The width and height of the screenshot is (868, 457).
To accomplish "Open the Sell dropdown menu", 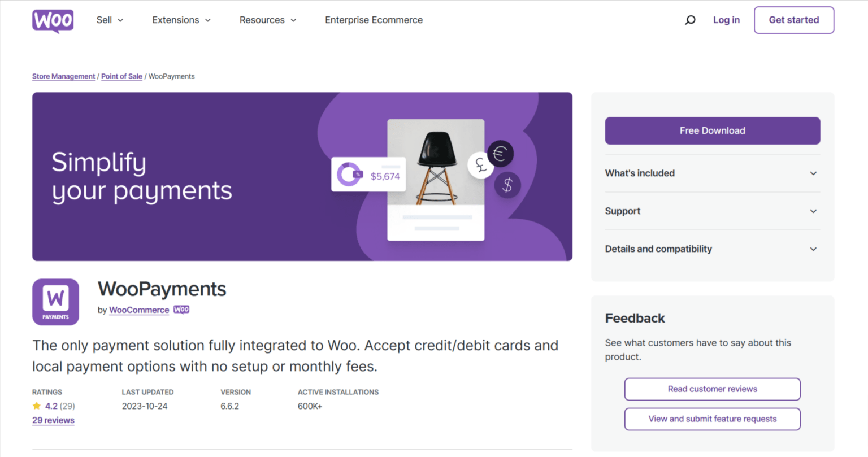I will (110, 20).
